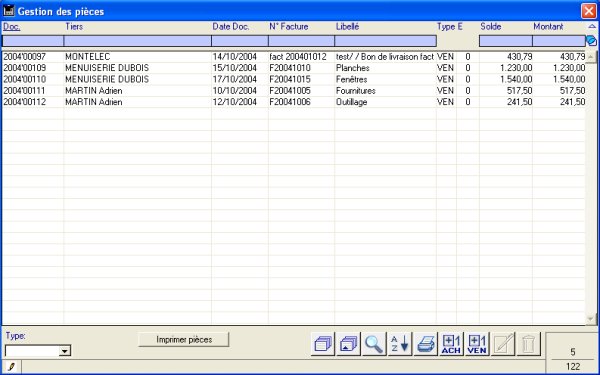
Task: Add a new purchase piece with ACH
Action: [451, 344]
